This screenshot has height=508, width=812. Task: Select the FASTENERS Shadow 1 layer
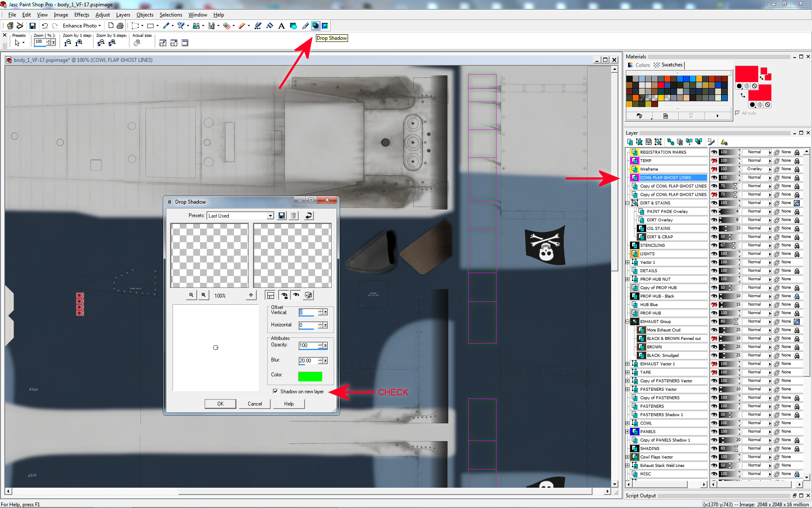point(668,414)
